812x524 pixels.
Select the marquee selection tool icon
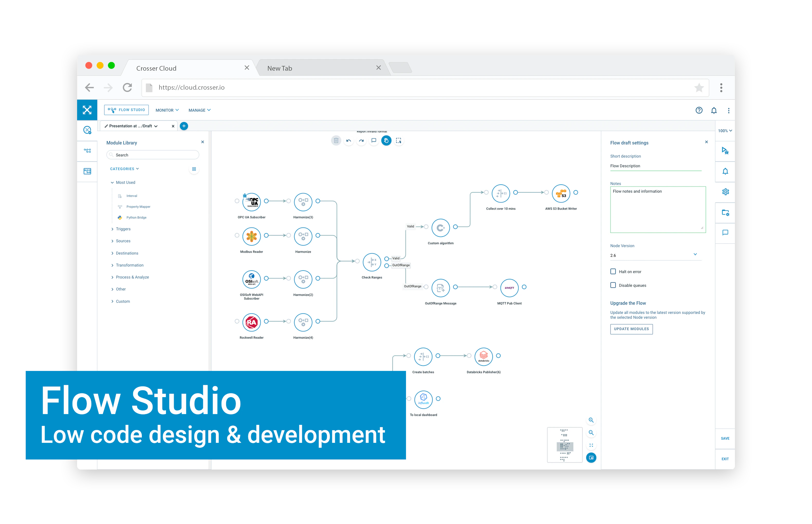399,141
